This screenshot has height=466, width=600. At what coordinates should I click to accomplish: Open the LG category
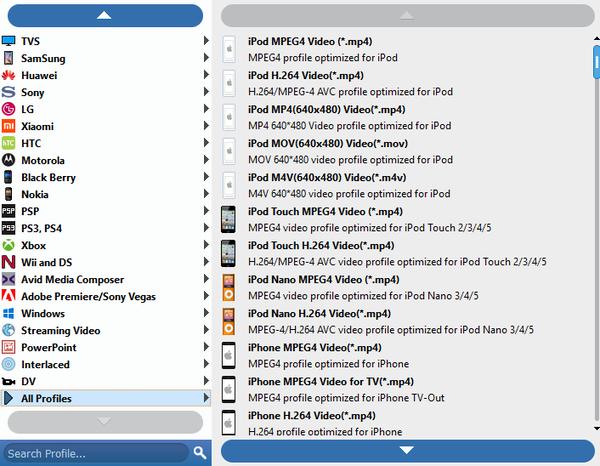105,109
